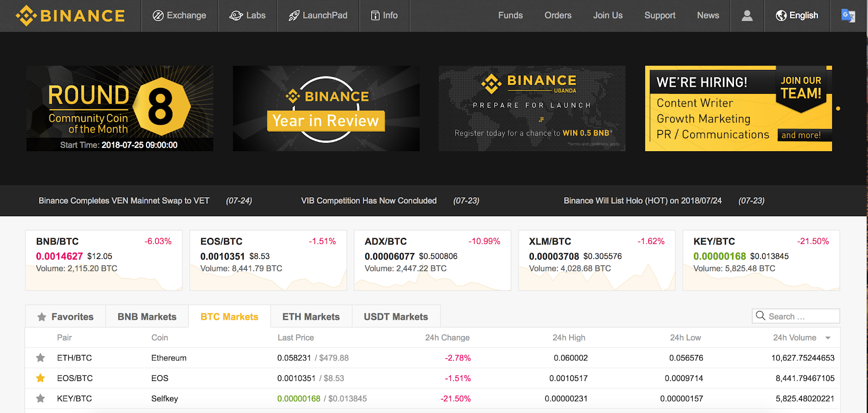Click the 24h Volume sort arrow
This screenshot has width=868, height=413.
tap(828, 338)
